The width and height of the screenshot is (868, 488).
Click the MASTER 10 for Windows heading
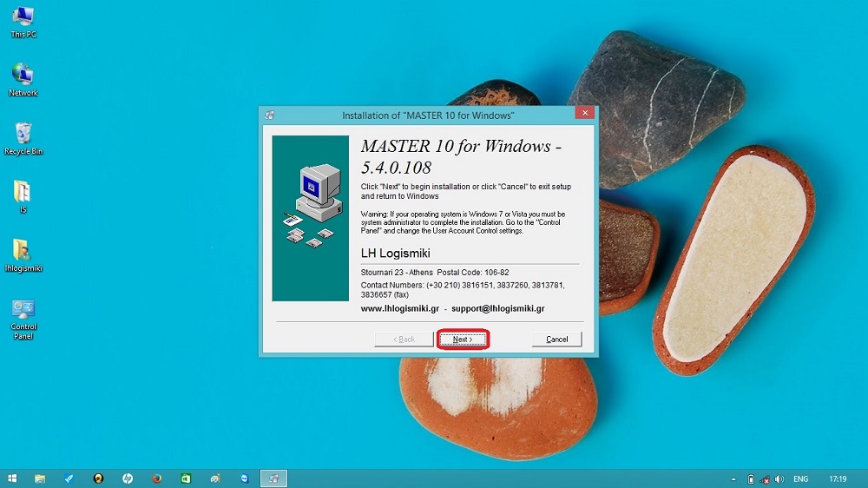[461, 156]
